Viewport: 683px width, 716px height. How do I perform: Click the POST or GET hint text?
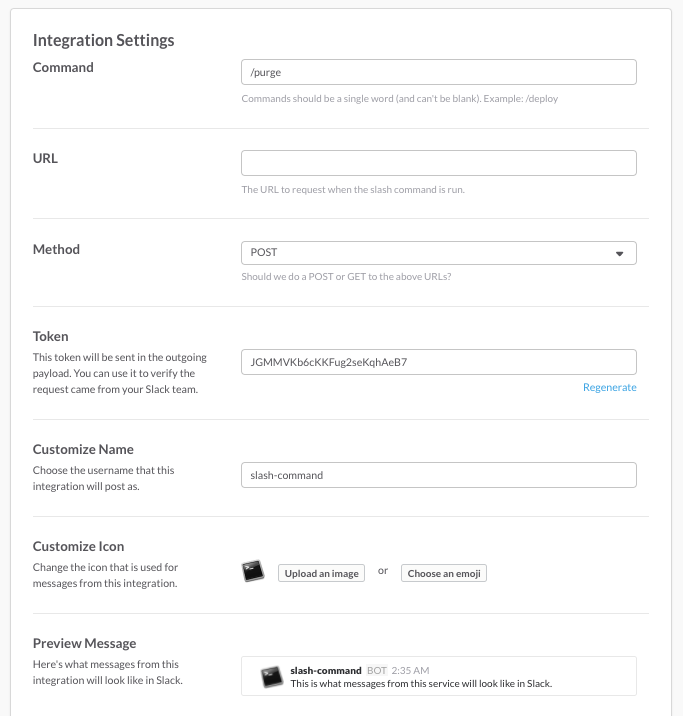tap(346, 277)
